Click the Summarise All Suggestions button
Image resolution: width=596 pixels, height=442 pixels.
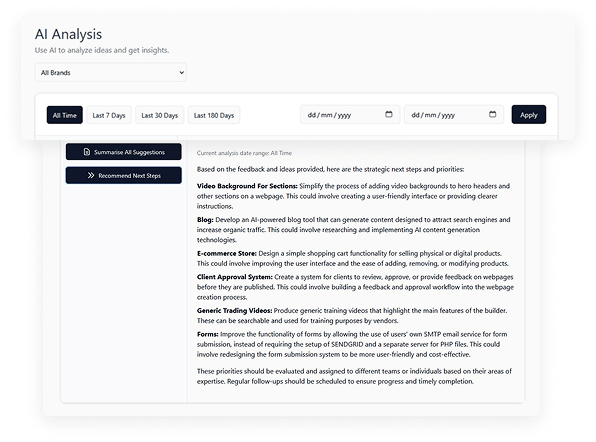(x=124, y=152)
